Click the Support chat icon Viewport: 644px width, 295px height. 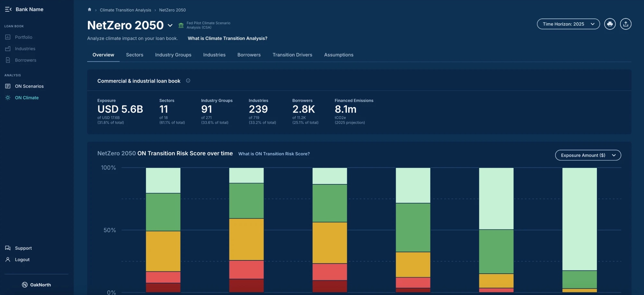(8, 248)
